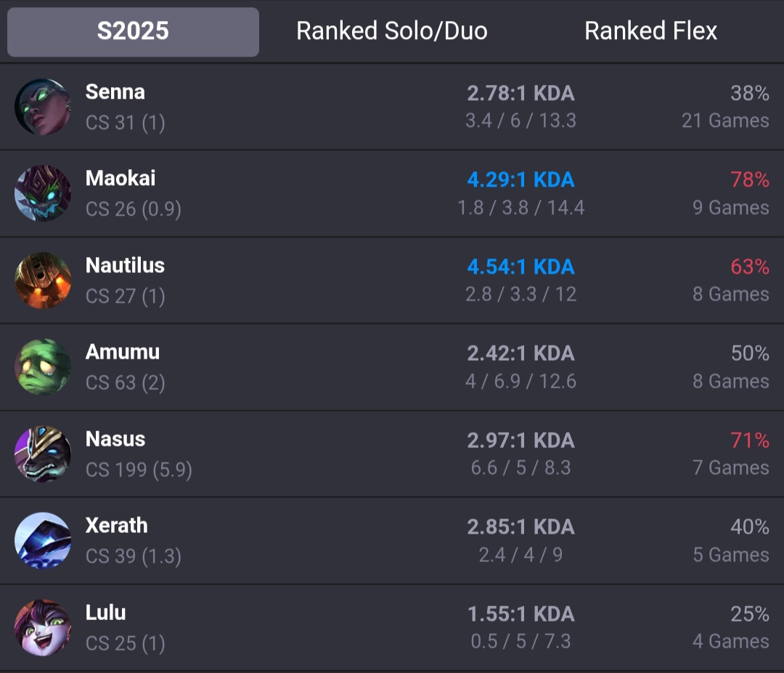This screenshot has height=673, width=784.
Task: Select the S2025 season tab
Action: (x=133, y=31)
